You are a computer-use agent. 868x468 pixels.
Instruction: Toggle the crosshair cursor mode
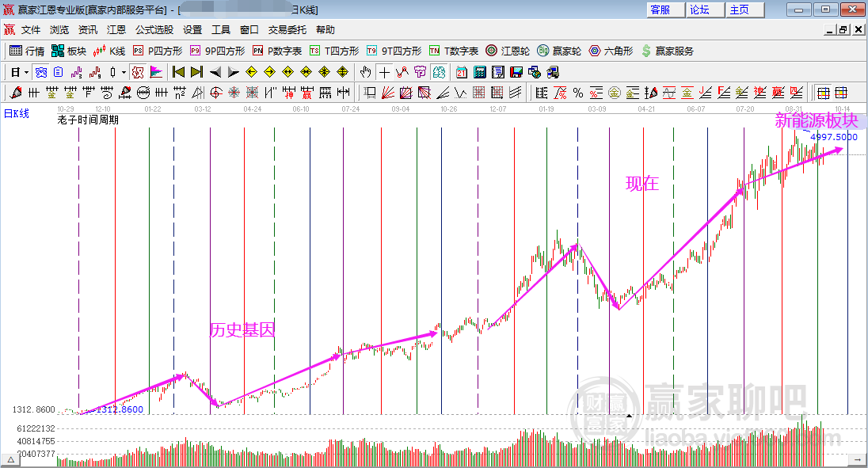point(384,72)
